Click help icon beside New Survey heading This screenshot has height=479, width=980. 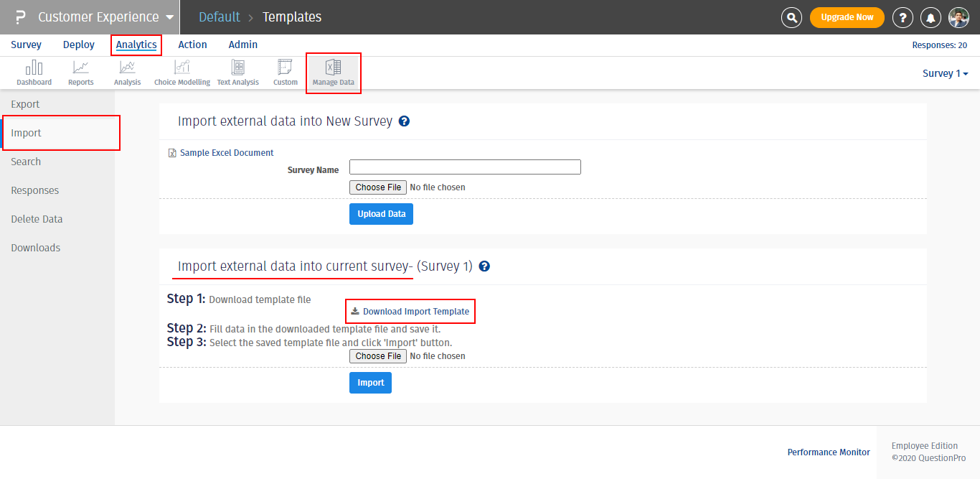404,121
